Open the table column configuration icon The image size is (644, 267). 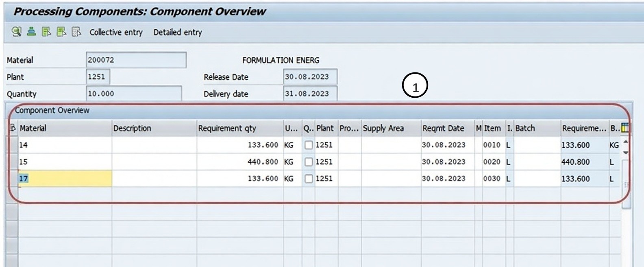tap(625, 128)
